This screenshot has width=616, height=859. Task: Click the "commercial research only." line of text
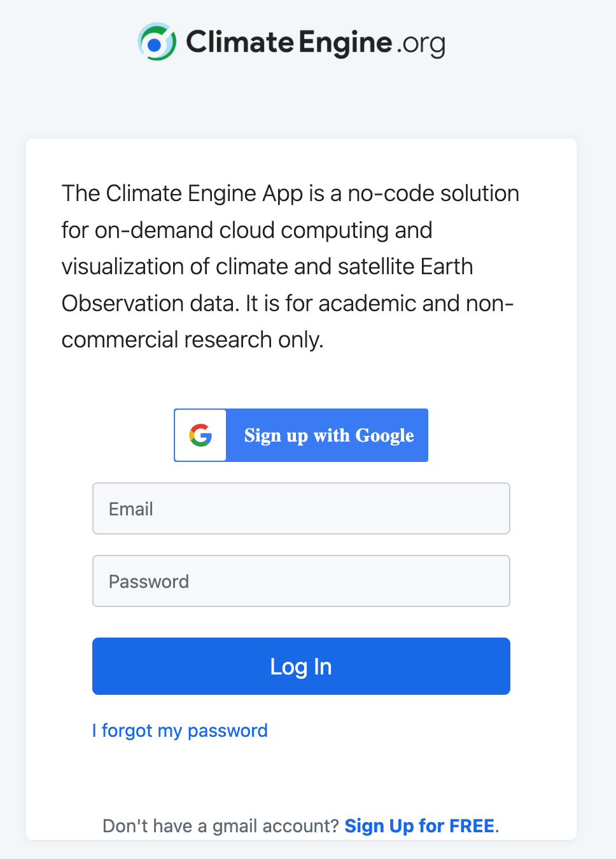192,340
